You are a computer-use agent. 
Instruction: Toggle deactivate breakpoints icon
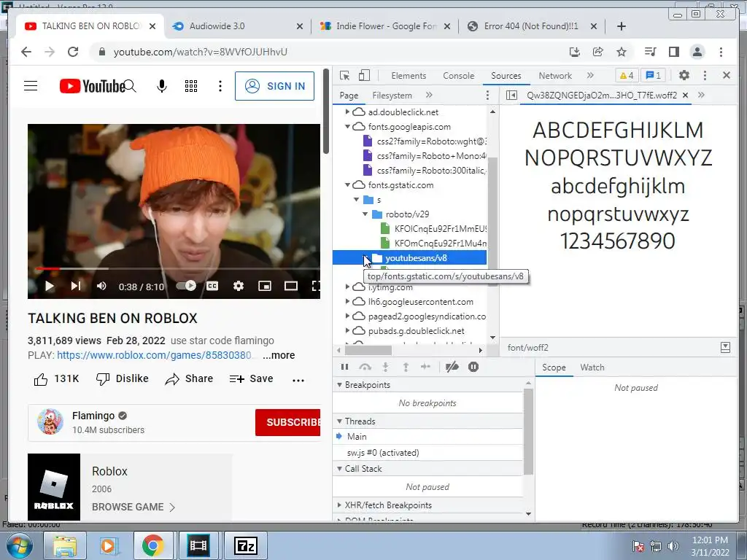click(x=452, y=367)
